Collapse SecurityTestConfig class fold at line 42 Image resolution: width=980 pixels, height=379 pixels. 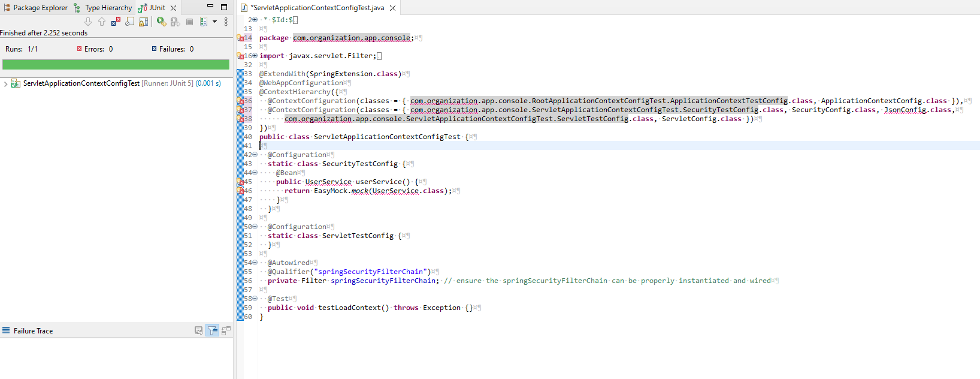255,155
